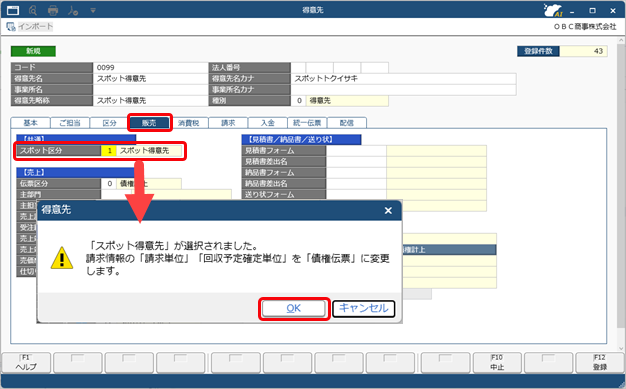
Task: Click the 新規 status badge
Action: 33,51
